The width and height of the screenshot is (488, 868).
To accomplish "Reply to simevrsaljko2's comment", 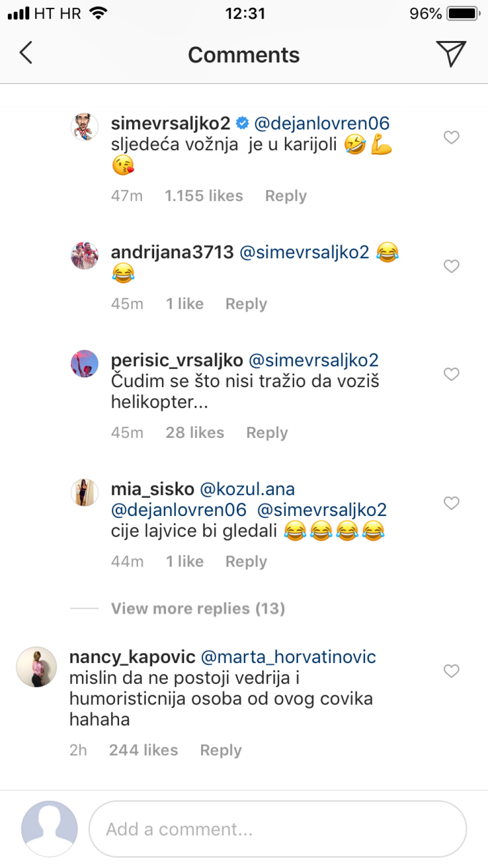I will click(286, 196).
